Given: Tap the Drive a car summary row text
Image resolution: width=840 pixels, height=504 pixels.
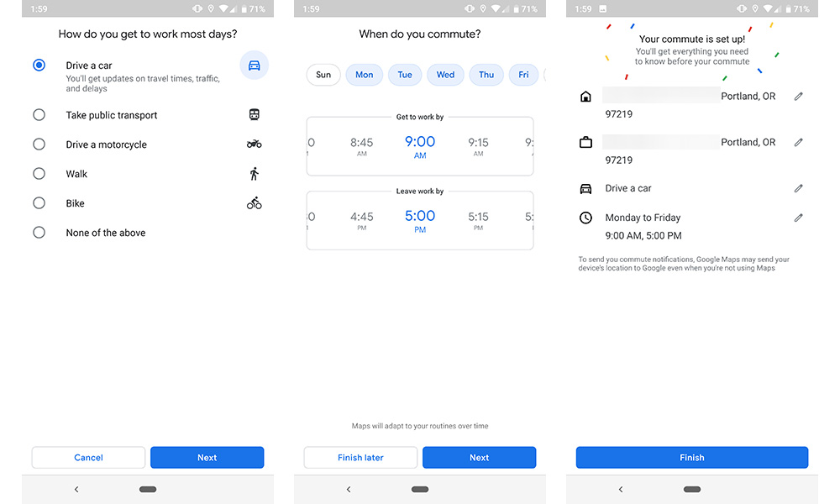Looking at the screenshot, I should click(x=628, y=188).
